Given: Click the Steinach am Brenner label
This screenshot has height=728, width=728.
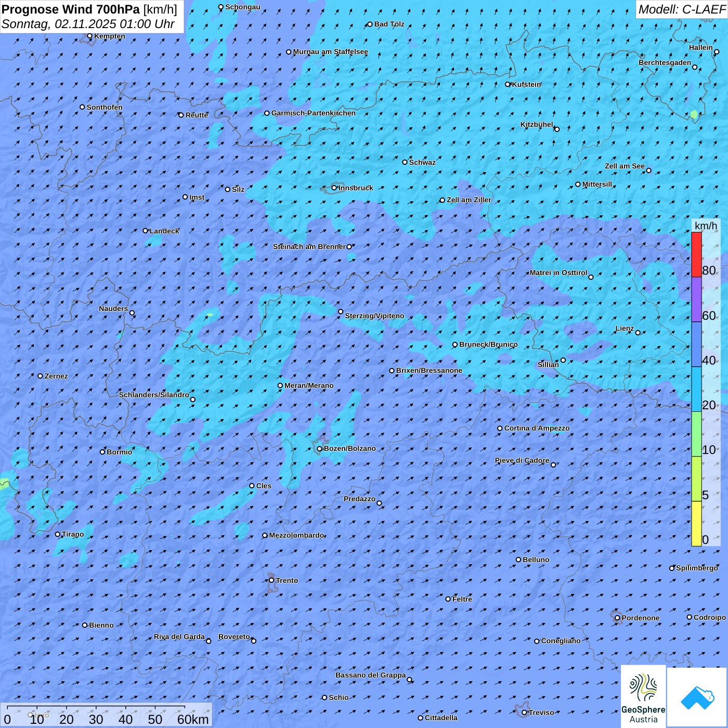Looking at the screenshot, I should (309, 246).
